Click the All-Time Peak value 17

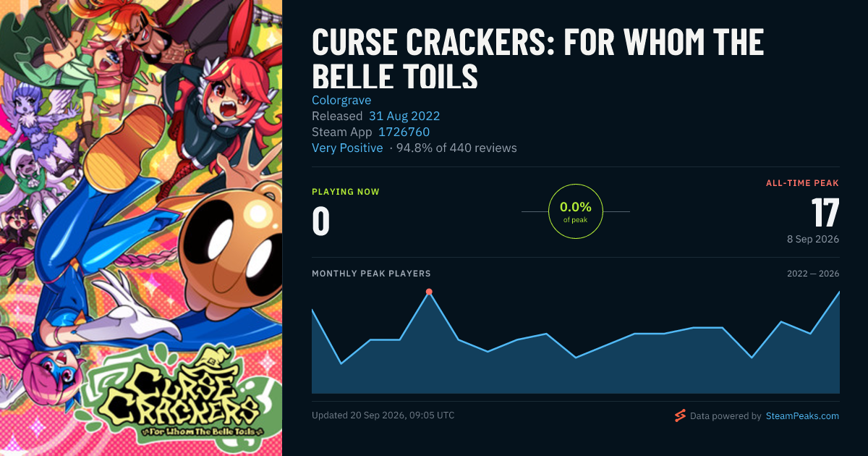(825, 213)
